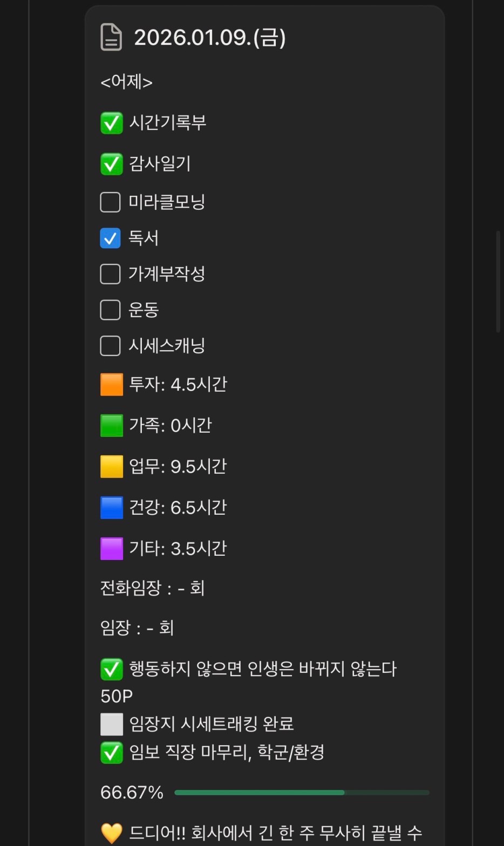Click the blue square beside 건강
The image size is (504, 846).
112,508
